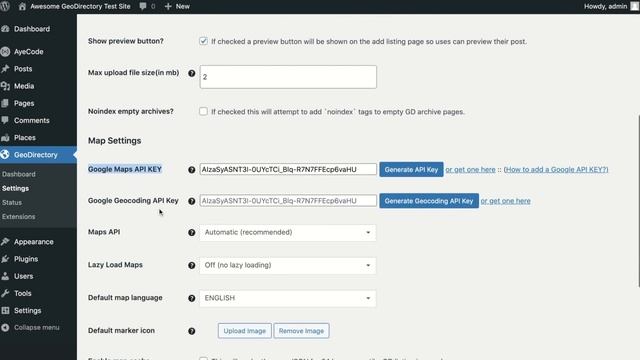This screenshot has height=360, width=640.
Task: Click the Default marker icon label
Action: pyautogui.click(x=121, y=331)
